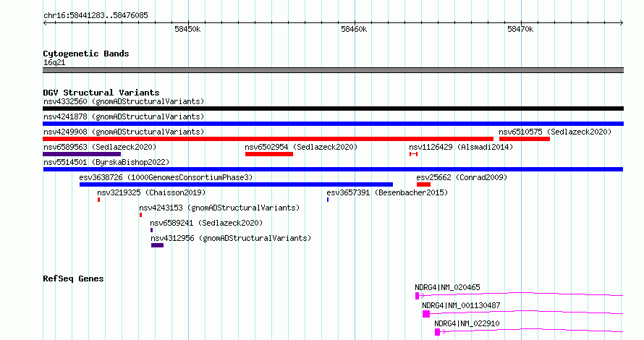Image resolution: width=644 pixels, height=340 pixels.
Task: Click the tiny red nsv3219325 marker
Action: [98, 200]
